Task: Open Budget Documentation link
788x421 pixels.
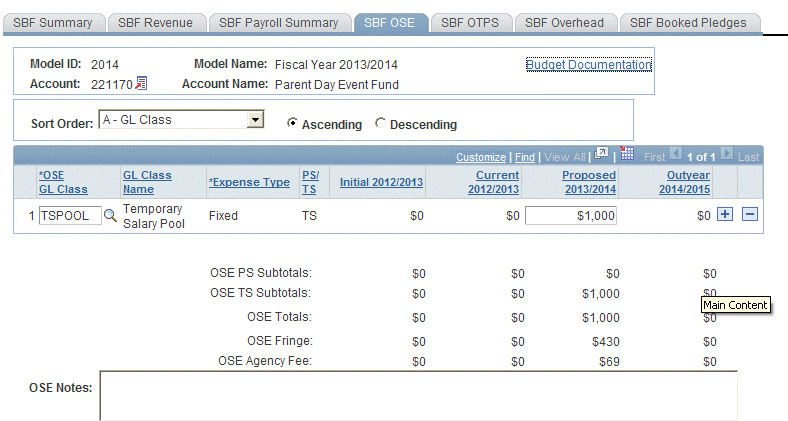Action: point(588,65)
